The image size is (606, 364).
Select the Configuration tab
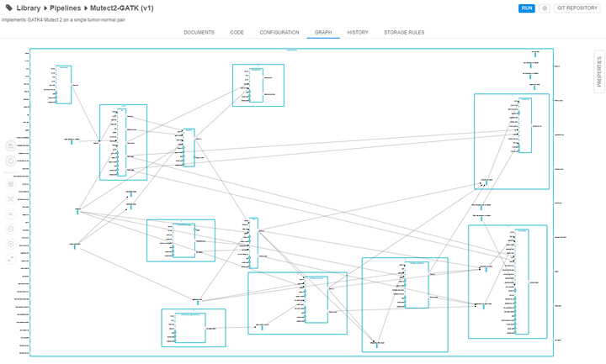point(279,32)
